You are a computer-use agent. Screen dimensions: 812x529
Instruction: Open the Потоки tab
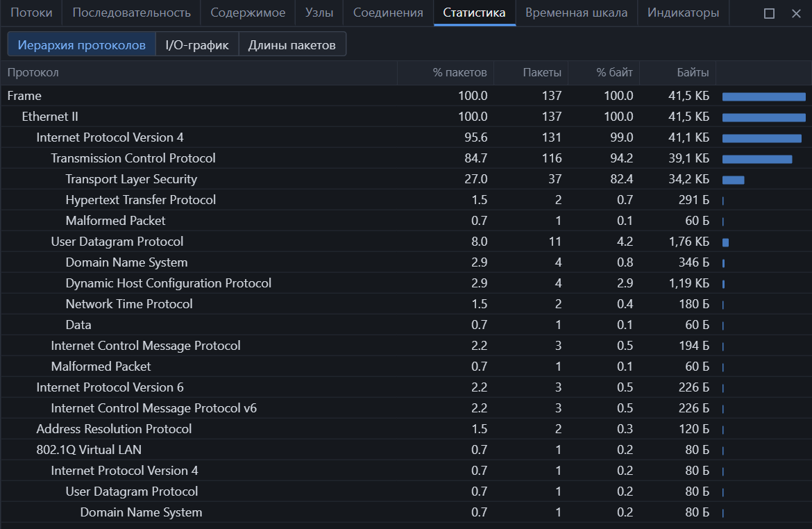click(31, 12)
